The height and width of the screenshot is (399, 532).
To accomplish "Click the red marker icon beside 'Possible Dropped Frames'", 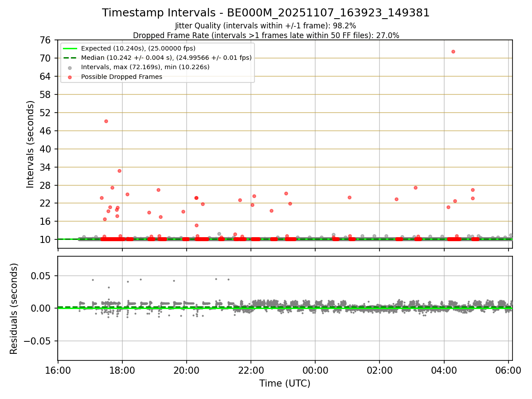I will click(x=70, y=77).
